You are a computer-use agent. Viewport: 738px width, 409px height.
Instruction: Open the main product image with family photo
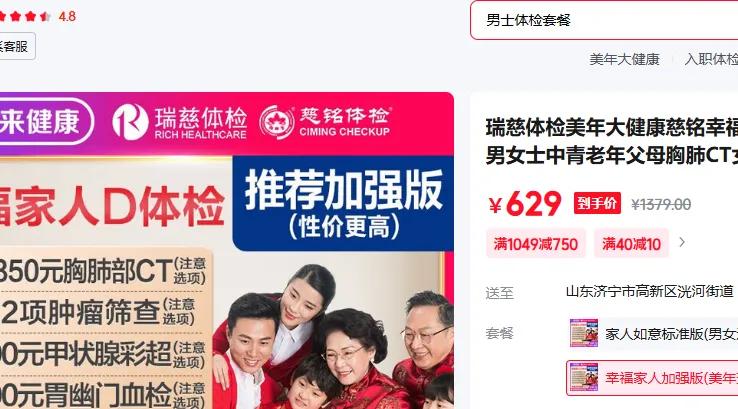(226, 250)
